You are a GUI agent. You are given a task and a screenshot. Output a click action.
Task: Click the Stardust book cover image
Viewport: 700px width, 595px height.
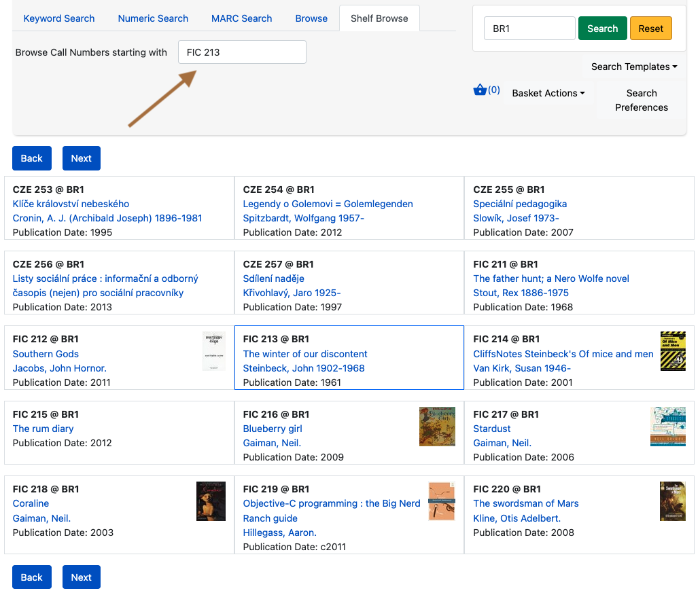click(668, 427)
